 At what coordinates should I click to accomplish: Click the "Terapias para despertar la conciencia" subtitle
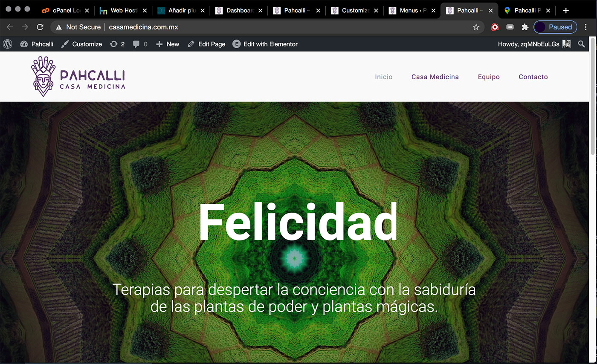(294, 298)
